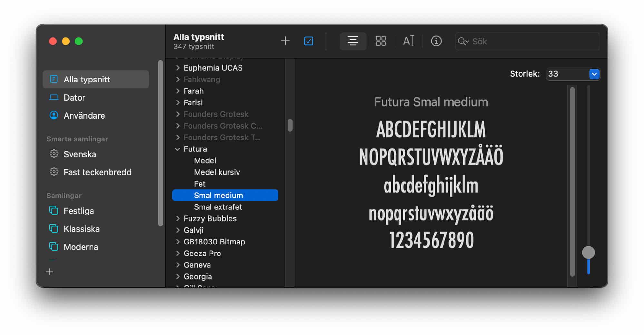Expand the GB18030 Bitmap font family
The width and height of the screenshot is (644, 335).
click(178, 242)
